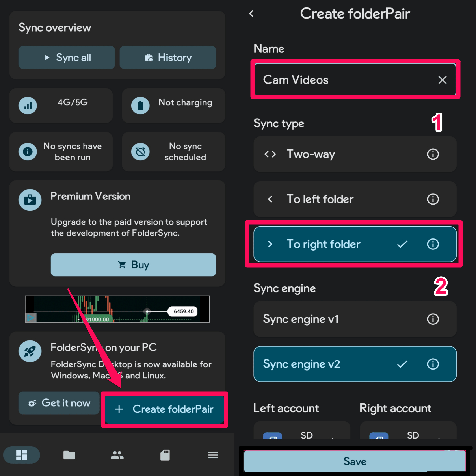Choose Sync engine v2
476x476 pixels.
point(355,364)
